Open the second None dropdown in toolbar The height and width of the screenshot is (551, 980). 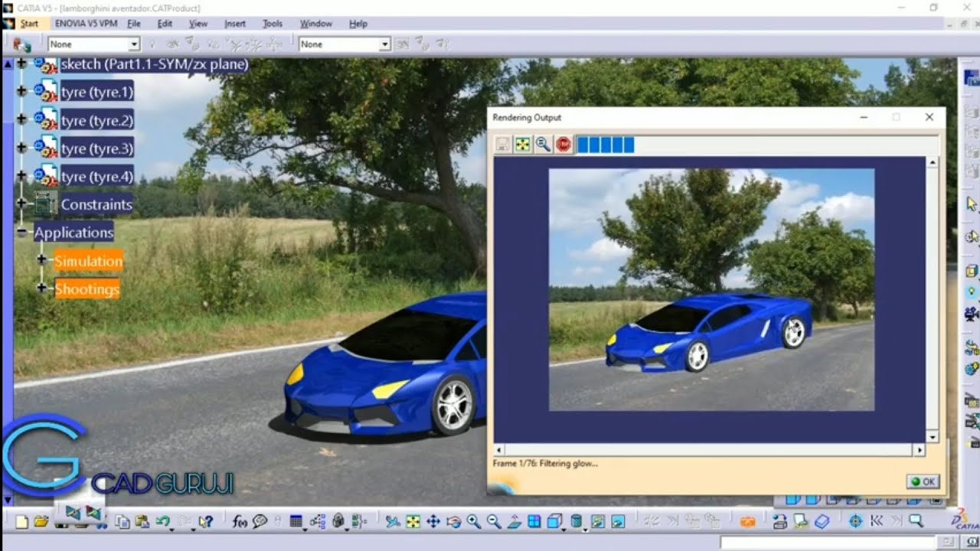click(x=385, y=44)
